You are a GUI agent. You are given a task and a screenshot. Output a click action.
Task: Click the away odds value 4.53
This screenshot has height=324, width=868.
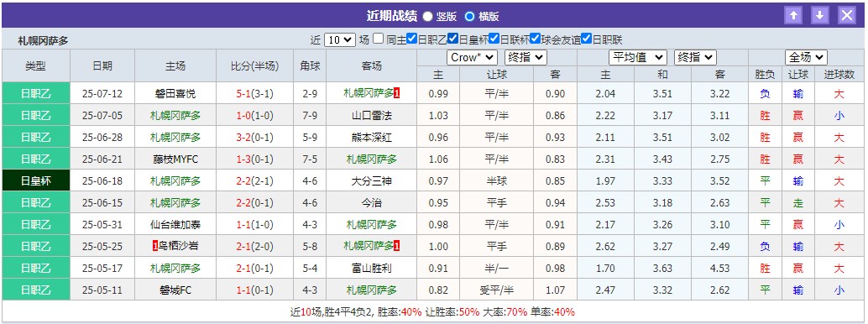point(719,269)
